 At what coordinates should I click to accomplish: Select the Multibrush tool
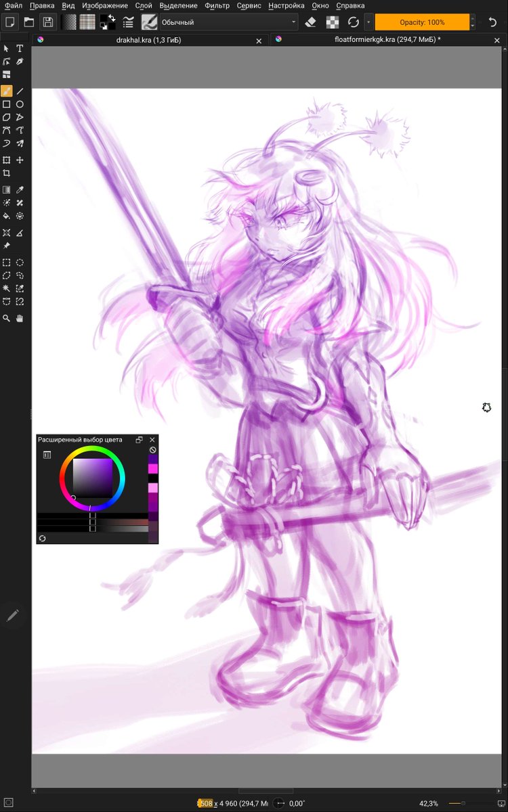(x=20, y=143)
